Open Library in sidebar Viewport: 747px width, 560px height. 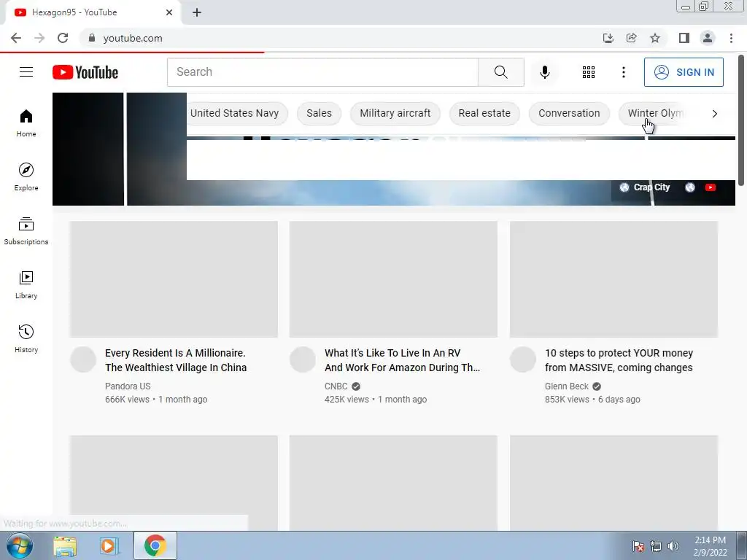coord(26,285)
